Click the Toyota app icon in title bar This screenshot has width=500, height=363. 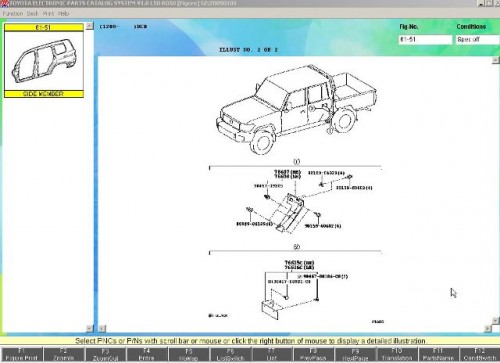click(x=5, y=3)
